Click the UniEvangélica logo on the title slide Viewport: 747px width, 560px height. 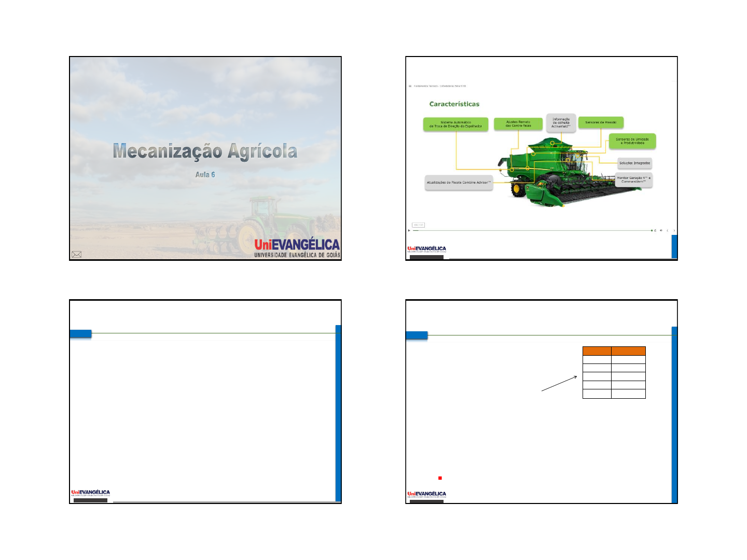[297, 247]
